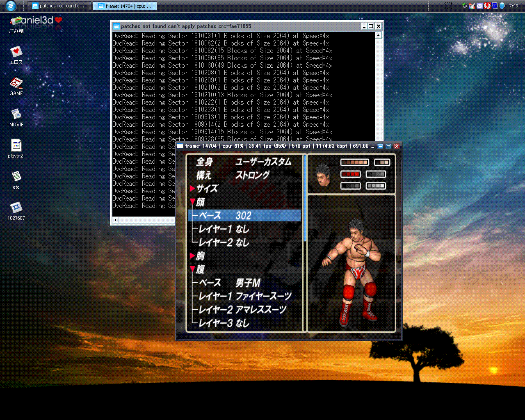Image resolution: width=525 pixels, height=420 pixels.
Task: Open the ごみ箱 recycle bin desktop icon
Action: point(16,24)
